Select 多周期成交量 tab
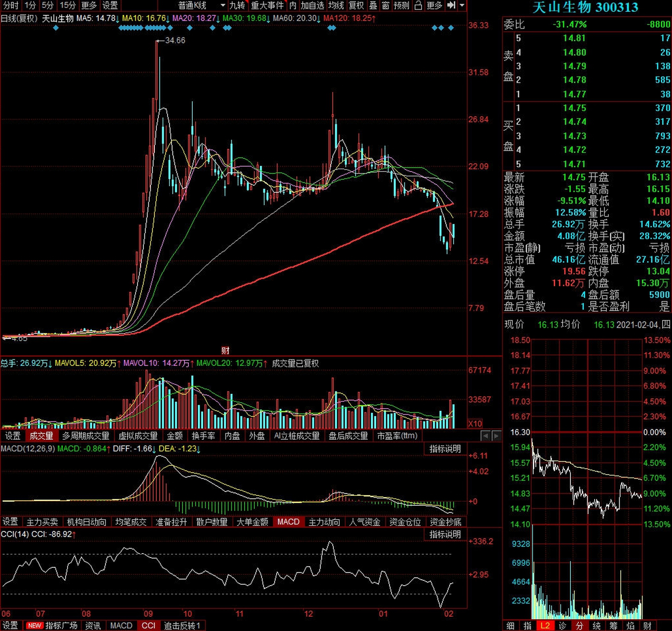The height and width of the screenshot is (631, 672). [85, 436]
